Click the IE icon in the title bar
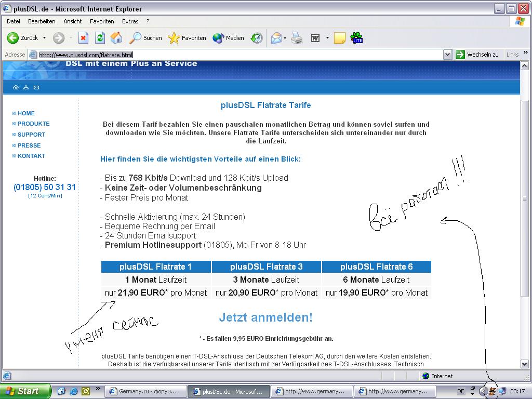This screenshot has width=532, height=399. (x=7, y=8)
